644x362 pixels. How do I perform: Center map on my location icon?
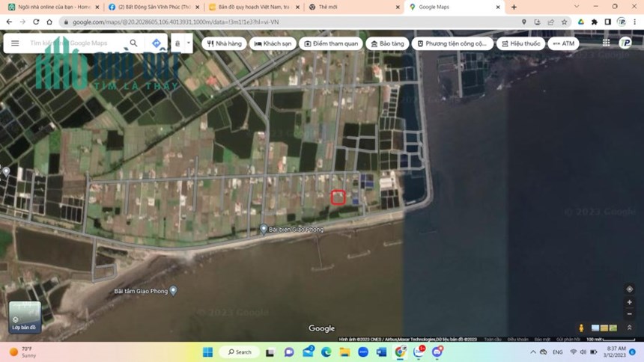pyautogui.click(x=629, y=289)
